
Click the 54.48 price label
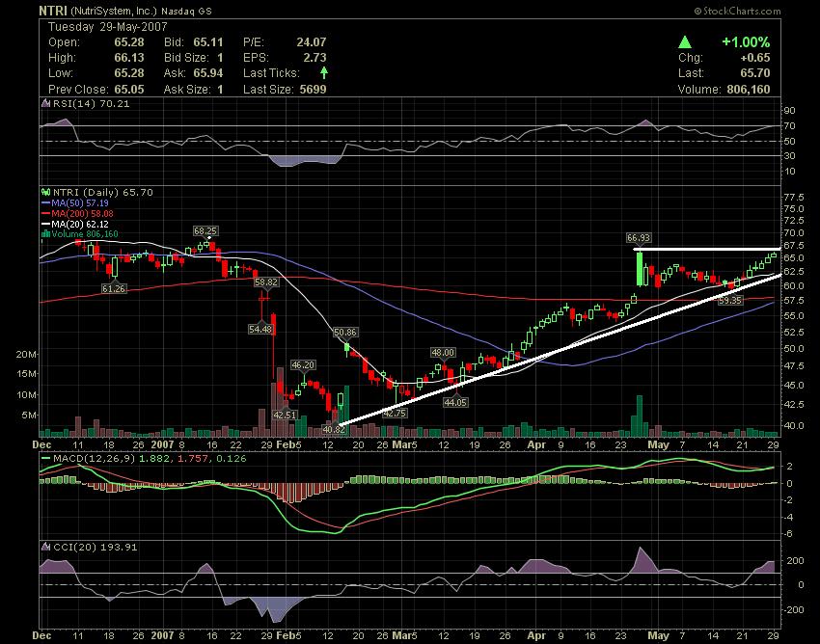[x=260, y=329]
